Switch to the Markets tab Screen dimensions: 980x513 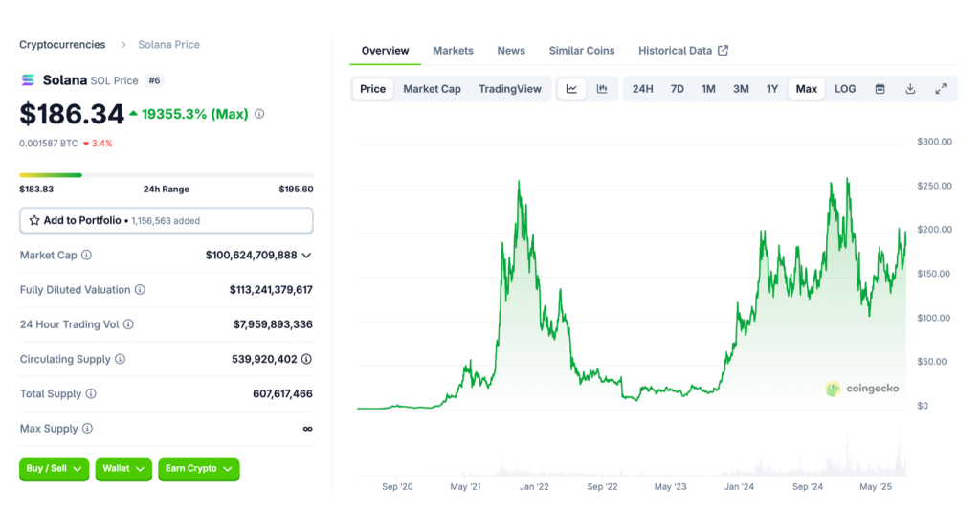click(x=453, y=51)
